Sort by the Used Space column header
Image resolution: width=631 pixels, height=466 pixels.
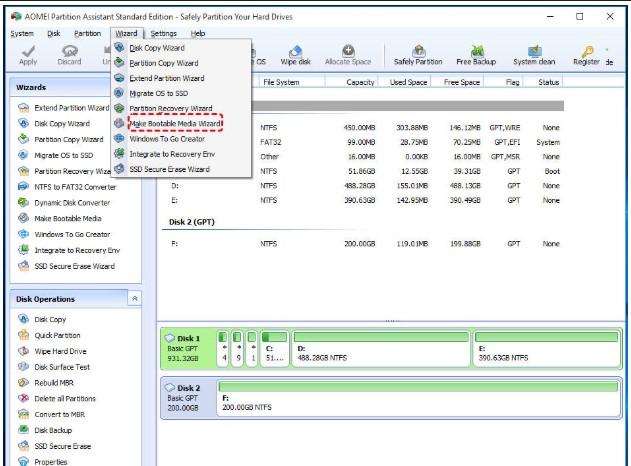click(x=404, y=82)
